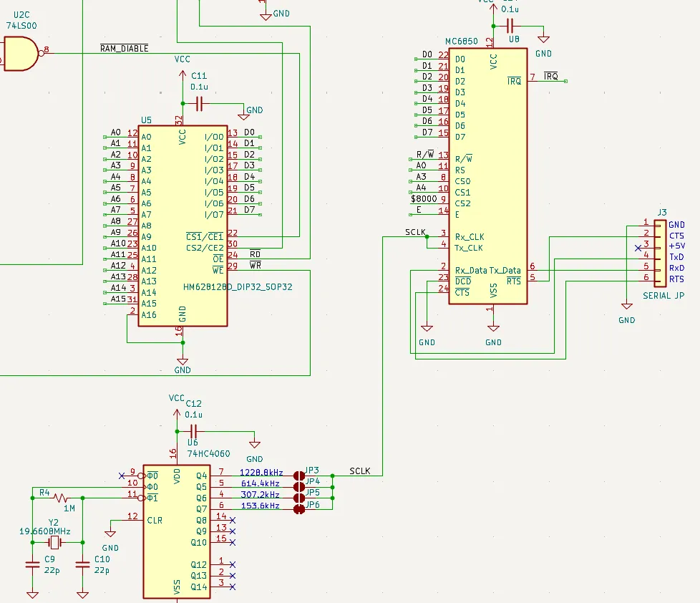700x603 pixels.
Task: Click the 1228.8kHz frequency annotation
Action: pos(261,472)
